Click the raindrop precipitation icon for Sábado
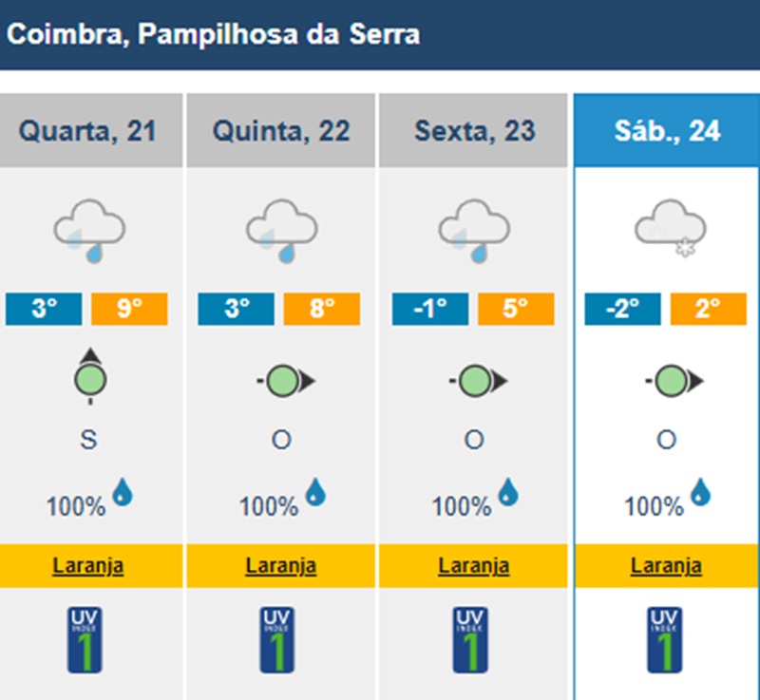The image size is (760, 700). click(700, 491)
